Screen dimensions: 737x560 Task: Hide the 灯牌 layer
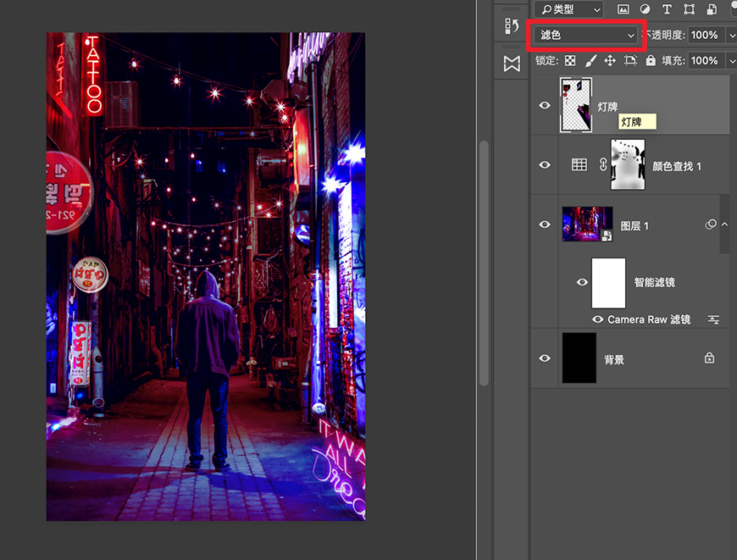pos(544,105)
